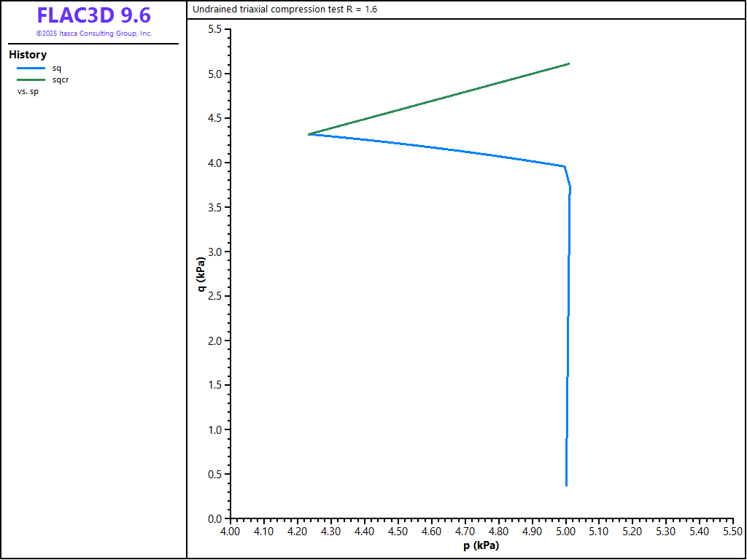Viewport: 747px width, 560px height.
Task: Click the 'q (kPa)' vertical axis label
Action: click(201, 274)
